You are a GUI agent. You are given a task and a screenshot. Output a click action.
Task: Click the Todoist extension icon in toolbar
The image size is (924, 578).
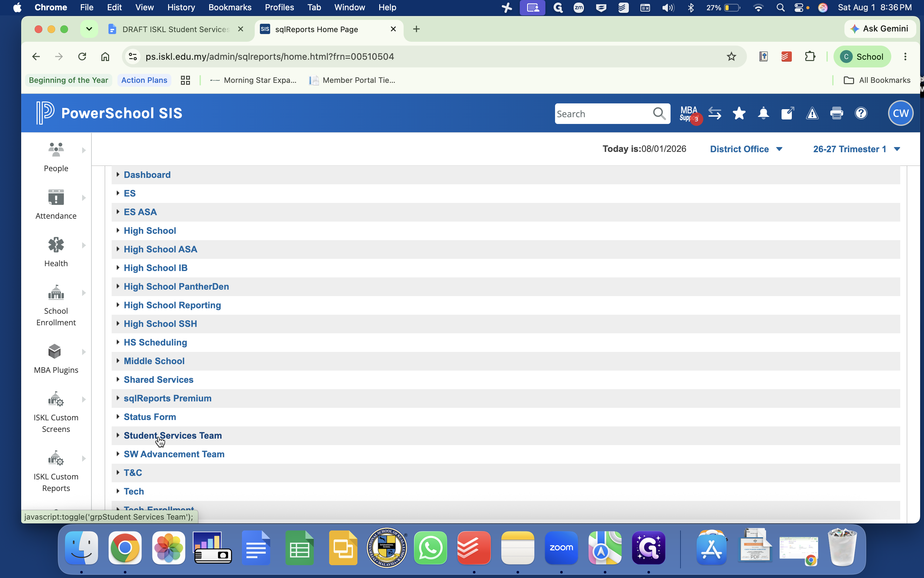pyautogui.click(x=787, y=57)
